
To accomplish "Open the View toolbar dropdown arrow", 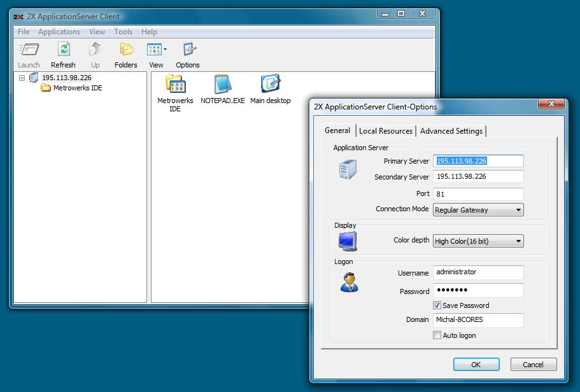I will click(165, 49).
